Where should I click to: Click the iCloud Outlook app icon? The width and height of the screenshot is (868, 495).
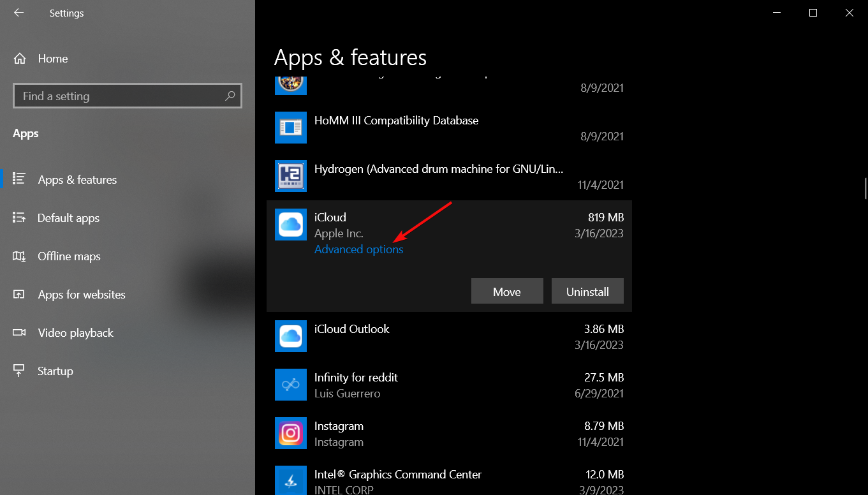click(x=291, y=336)
